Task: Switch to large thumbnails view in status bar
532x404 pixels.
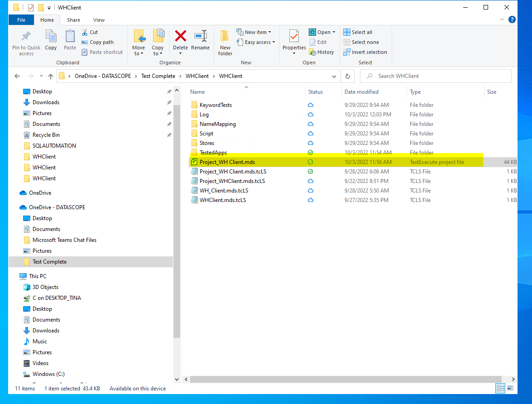Action: coord(510,388)
